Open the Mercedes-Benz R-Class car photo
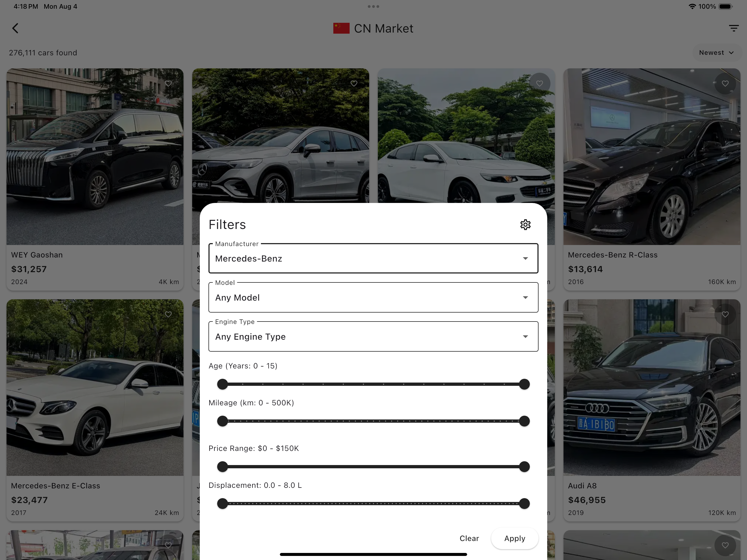Screen dimensions: 747x560 coord(652,157)
